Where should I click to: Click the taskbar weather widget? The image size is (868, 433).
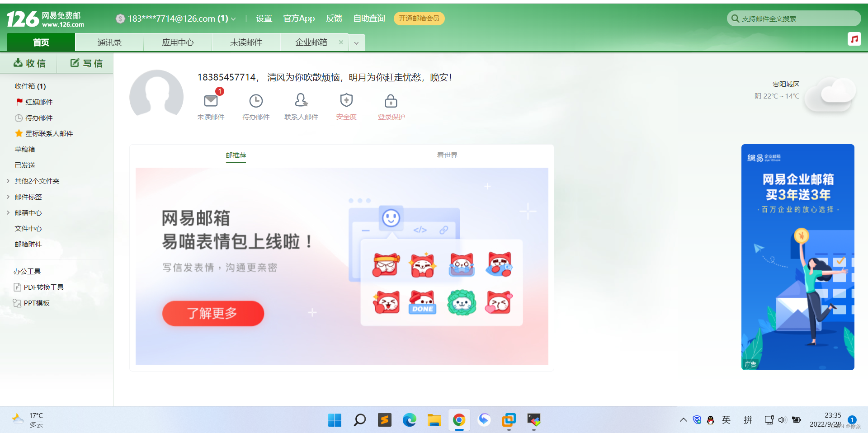(28, 420)
